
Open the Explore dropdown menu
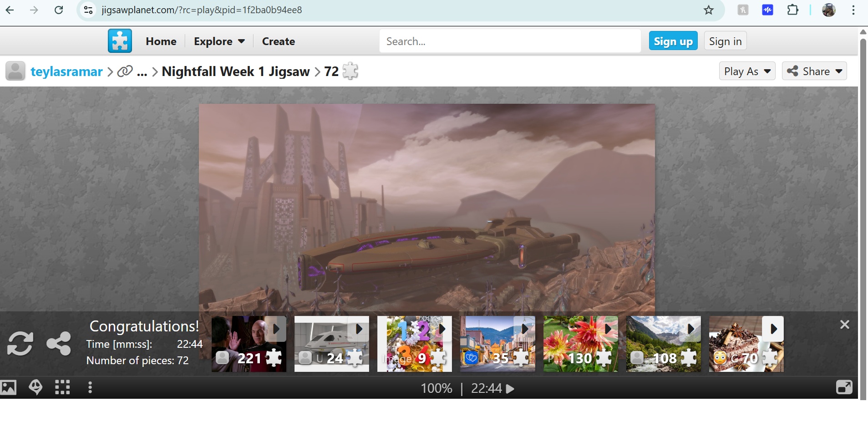click(219, 41)
